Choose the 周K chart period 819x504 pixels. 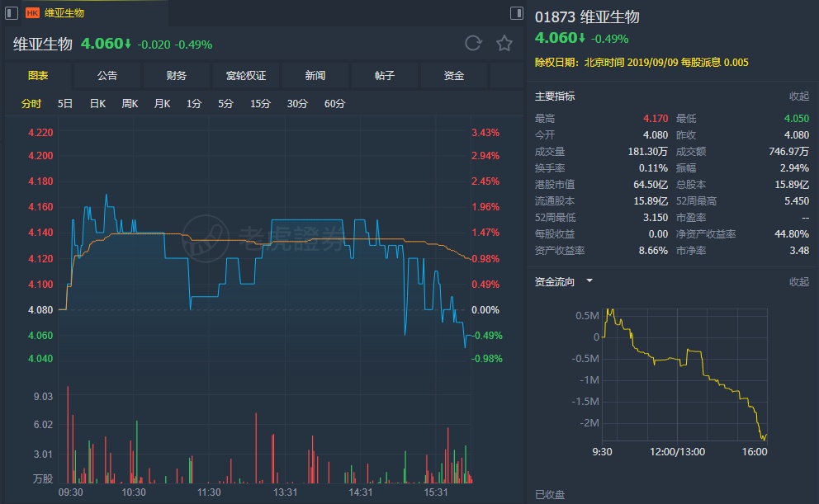point(130,104)
